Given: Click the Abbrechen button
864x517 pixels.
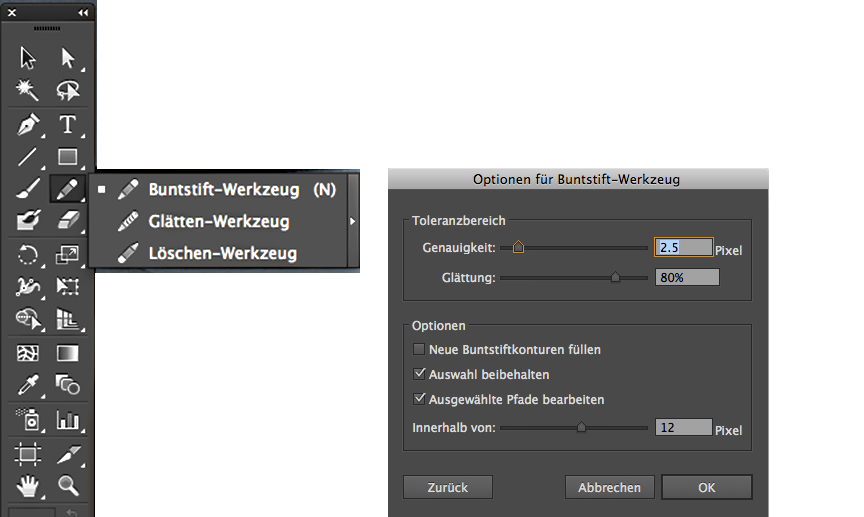Looking at the screenshot, I should click(x=609, y=487).
